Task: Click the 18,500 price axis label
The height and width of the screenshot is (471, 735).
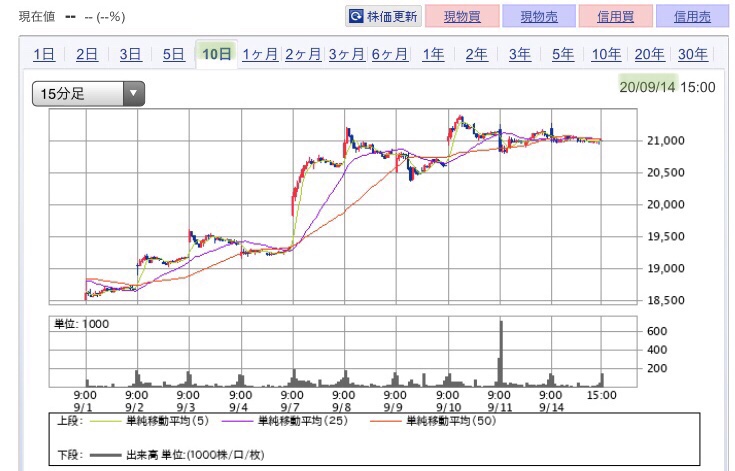Action: coord(666,300)
